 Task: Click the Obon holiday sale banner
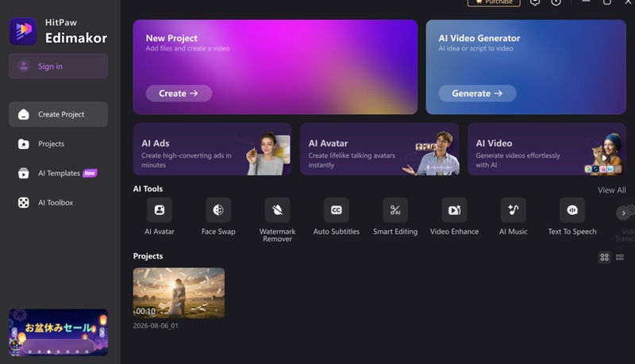58,332
